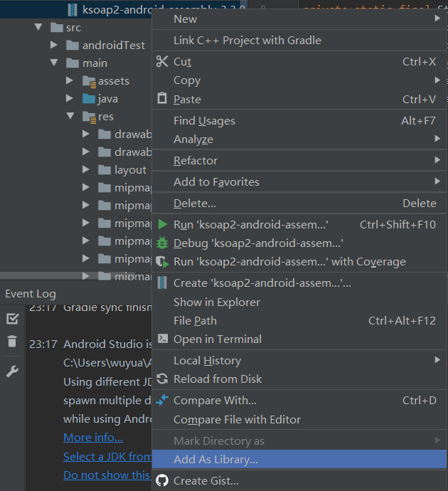The image size is (448, 491).
Task: Click the Compare With blue arrows icon
Action: tap(162, 400)
